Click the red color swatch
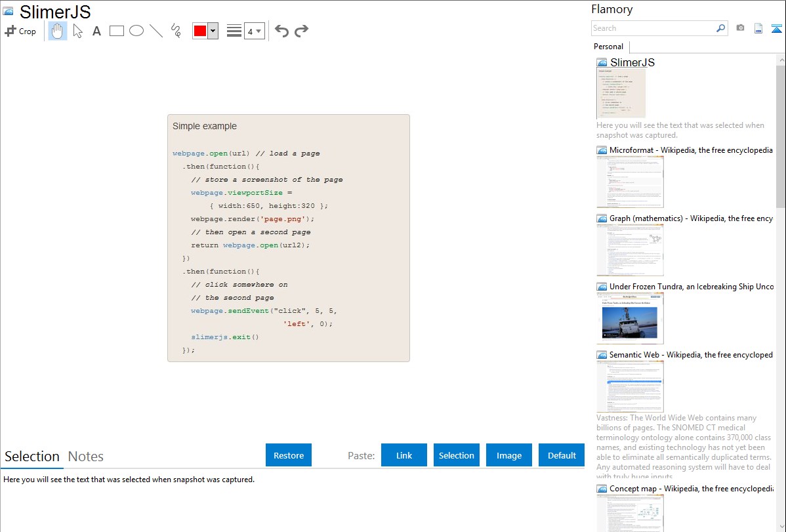This screenshot has width=786, height=532. tap(200, 31)
